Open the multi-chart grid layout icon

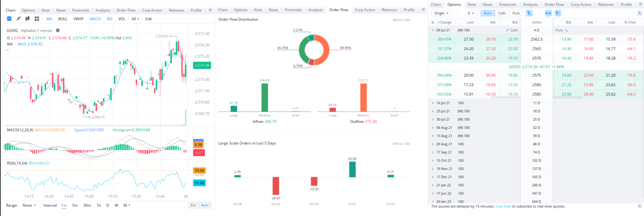(x=37, y=19)
